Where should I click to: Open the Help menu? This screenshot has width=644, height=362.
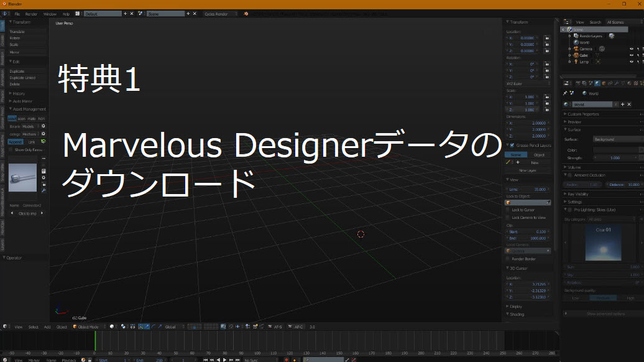(x=66, y=14)
